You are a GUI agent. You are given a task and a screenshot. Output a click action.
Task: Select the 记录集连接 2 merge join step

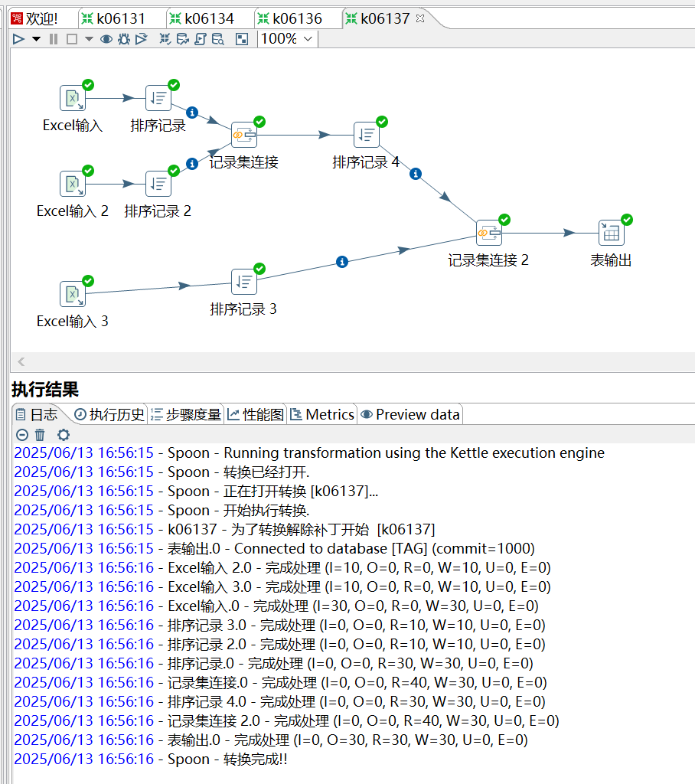(x=489, y=233)
